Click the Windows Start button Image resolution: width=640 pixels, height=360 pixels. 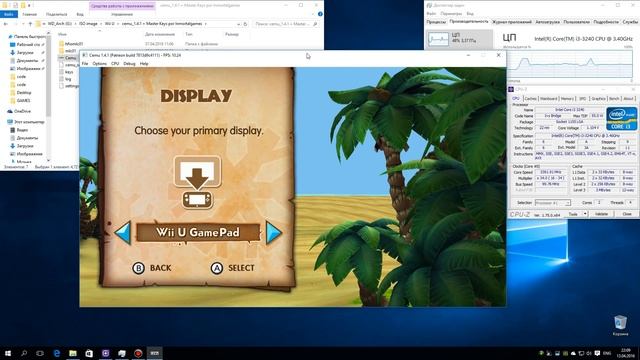click(8, 353)
